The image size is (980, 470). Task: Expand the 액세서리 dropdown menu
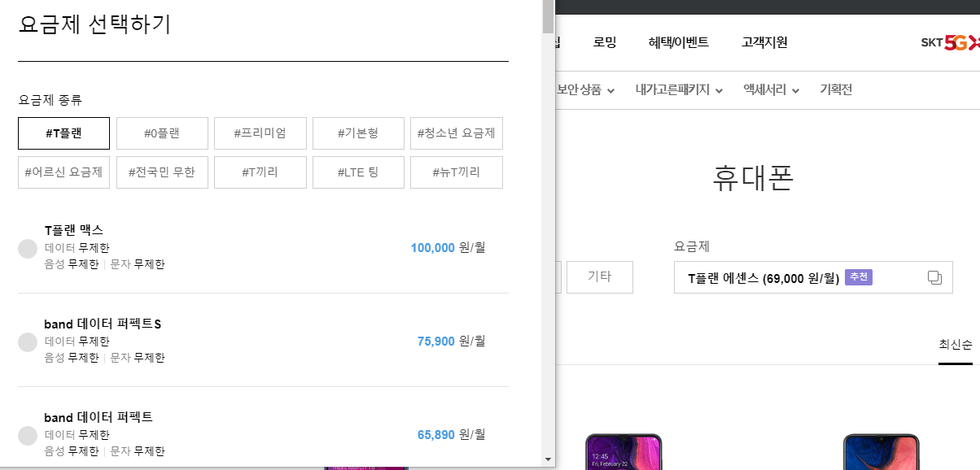click(x=771, y=90)
